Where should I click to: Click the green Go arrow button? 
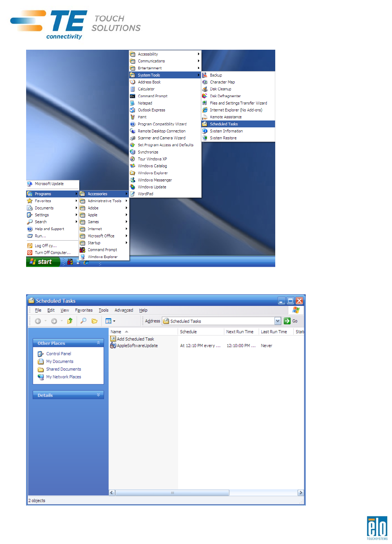tap(287, 321)
